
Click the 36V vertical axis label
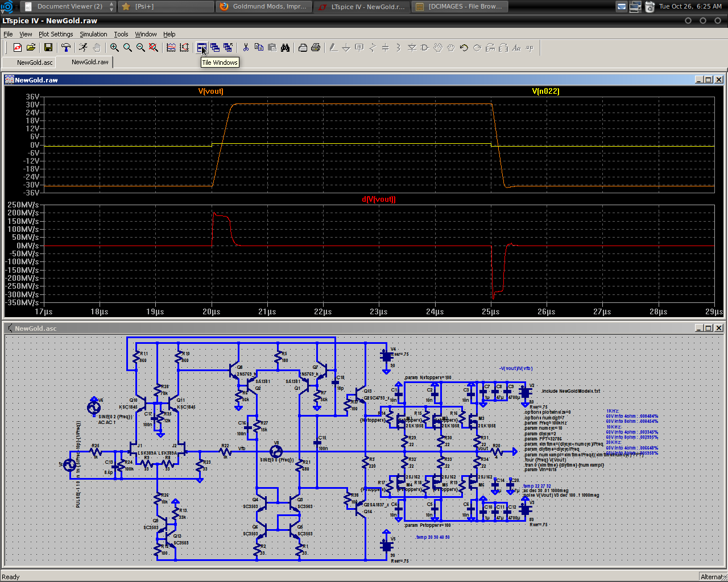(33, 97)
